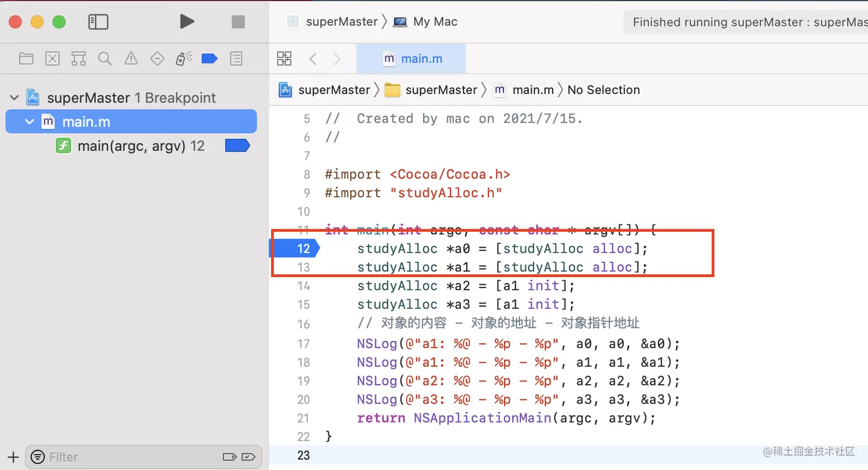Zoom the Xcode window with green button
The height and width of the screenshot is (470, 868).
[x=59, y=22]
